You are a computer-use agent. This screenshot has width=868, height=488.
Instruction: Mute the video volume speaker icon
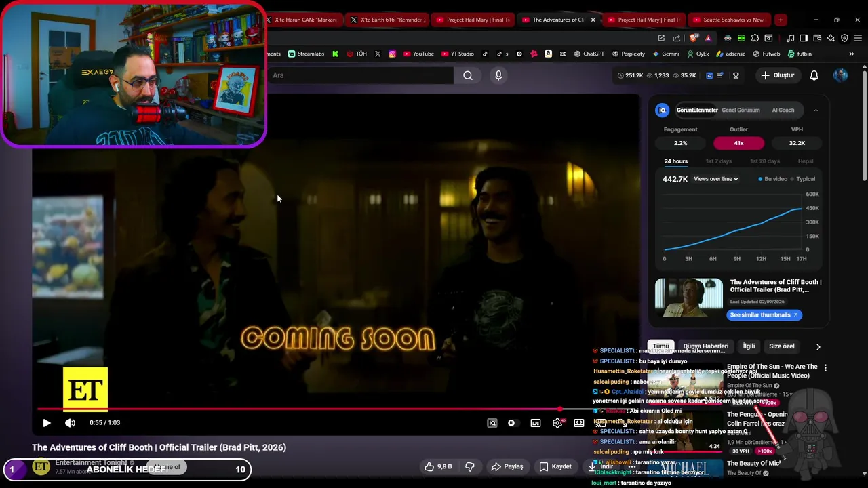tap(70, 423)
